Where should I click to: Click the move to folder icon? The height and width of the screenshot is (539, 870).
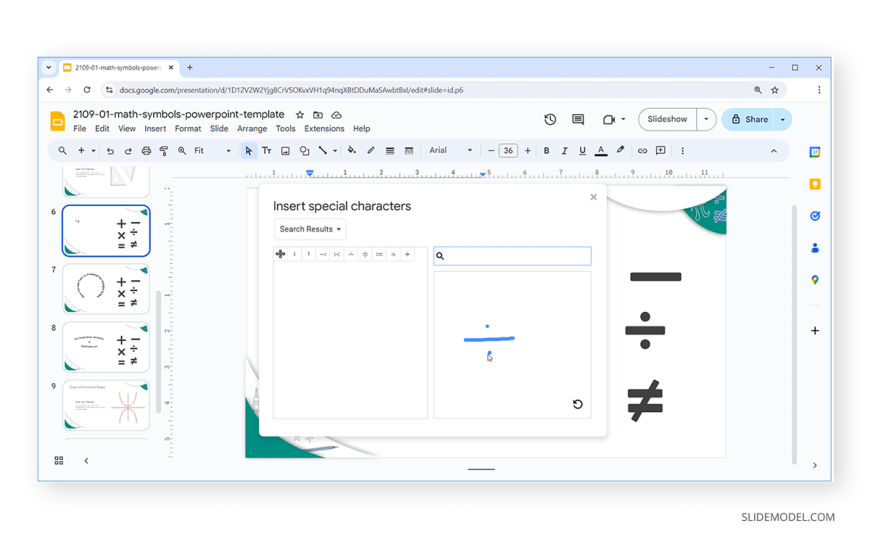click(x=318, y=115)
